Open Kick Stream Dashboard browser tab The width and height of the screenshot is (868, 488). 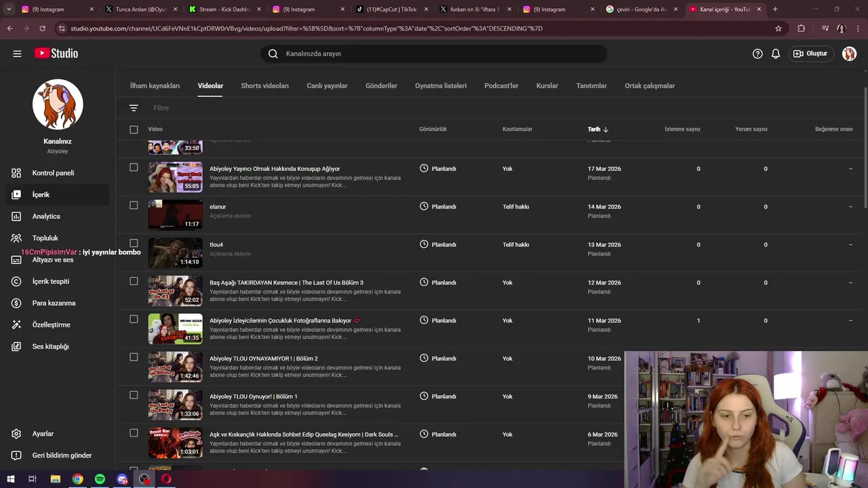coord(224,9)
